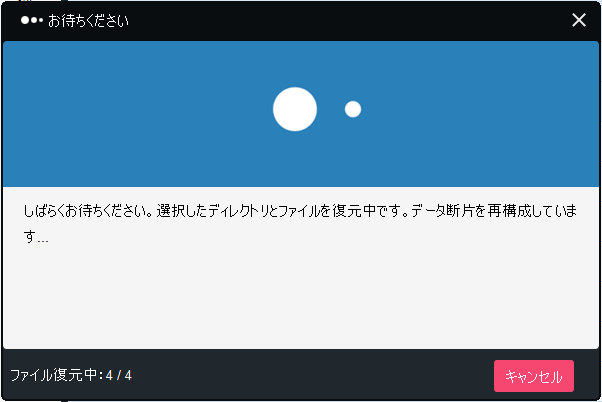Click the 4 / 4 progress counter
The width and height of the screenshot is (602, 402).
click(x=119, y=375)
